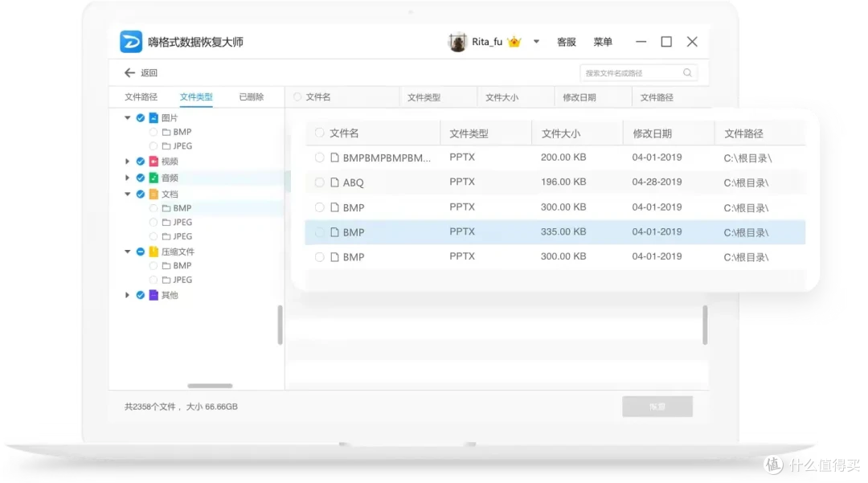Click into the file name search field
This screenshot has width=868, height=483.
pos(638,73)
